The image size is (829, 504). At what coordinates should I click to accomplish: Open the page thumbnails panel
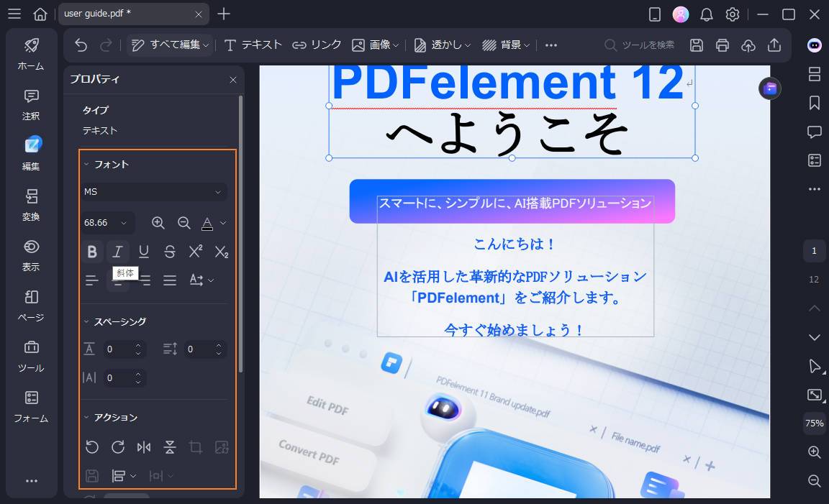click(x=814, y=74)
